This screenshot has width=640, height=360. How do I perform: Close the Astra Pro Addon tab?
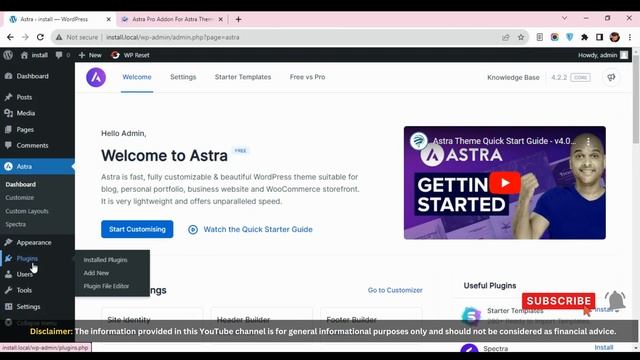click(x=220, y=19)
